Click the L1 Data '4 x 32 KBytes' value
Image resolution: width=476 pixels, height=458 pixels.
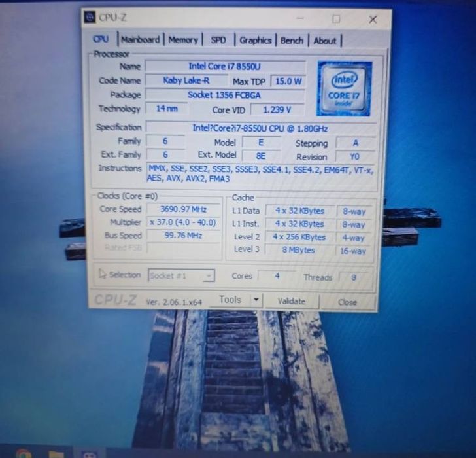tap(299, 211)
